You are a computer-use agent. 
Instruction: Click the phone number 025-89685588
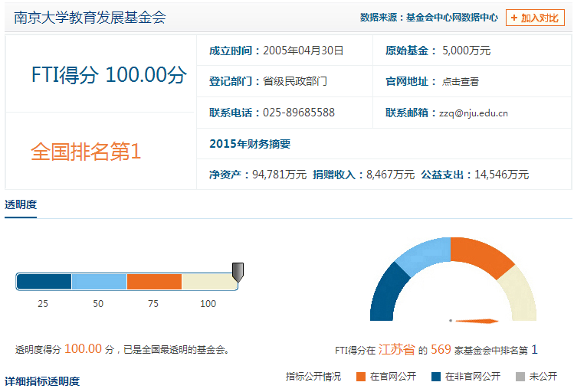click(x=299, y=113)
